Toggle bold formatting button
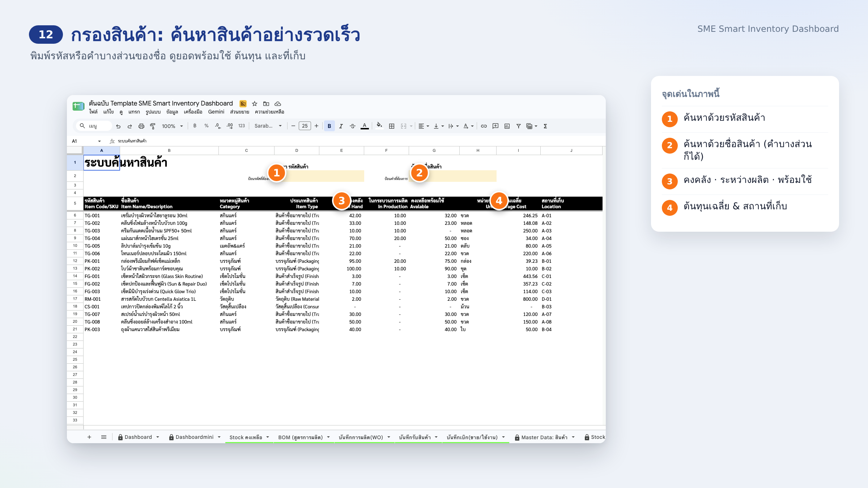The height and width of the screenshot is (488, 868). click(329, 126)
